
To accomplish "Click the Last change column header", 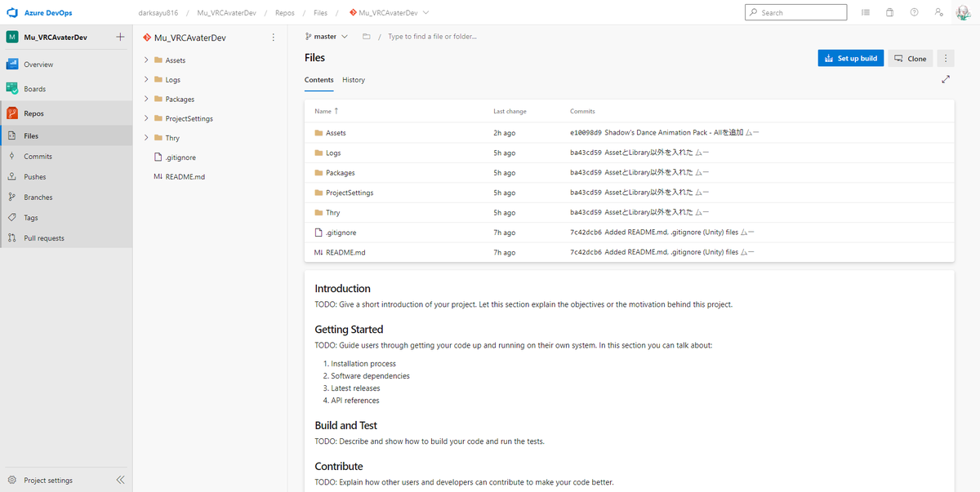I will pyautogui.click(x=510, y=111).
